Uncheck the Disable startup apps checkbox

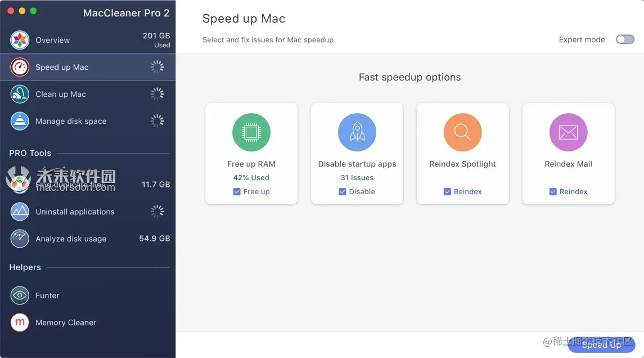click(343, 191)
